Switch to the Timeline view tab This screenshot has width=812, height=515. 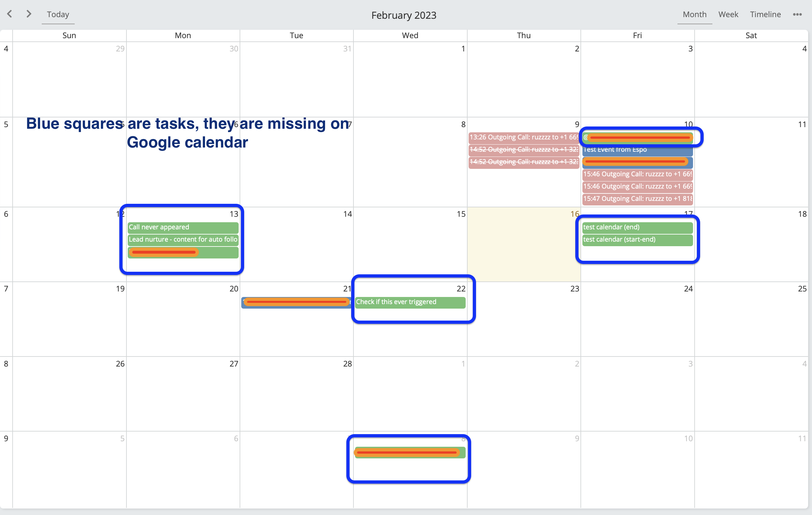(765, 15)
